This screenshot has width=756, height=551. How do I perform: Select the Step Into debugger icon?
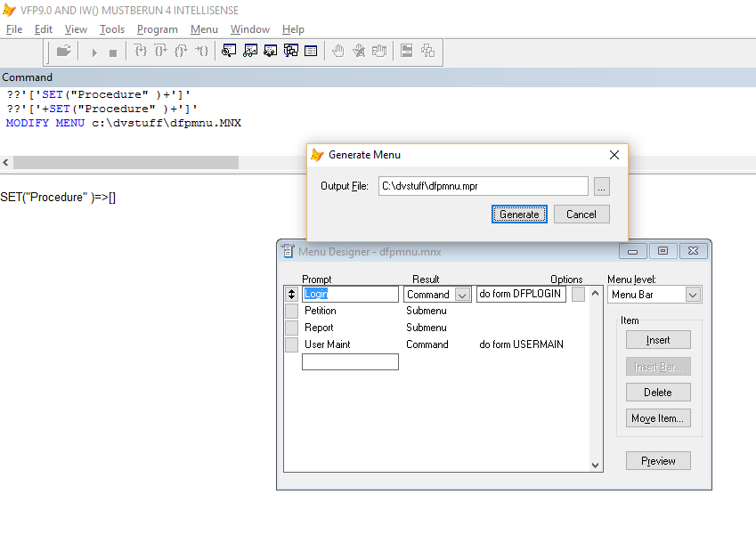pyautogui.click(x=140, y=50)
